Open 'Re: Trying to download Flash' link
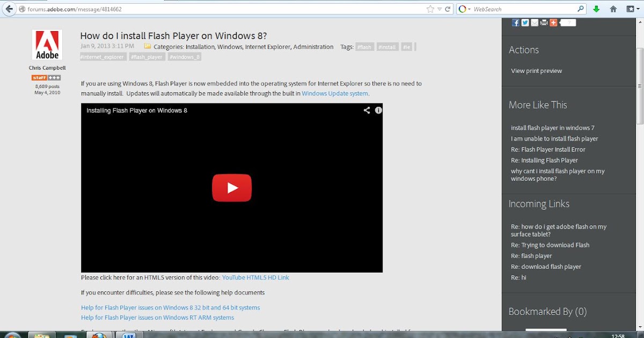Screen dimensions: 644x338 coord(550,245)
